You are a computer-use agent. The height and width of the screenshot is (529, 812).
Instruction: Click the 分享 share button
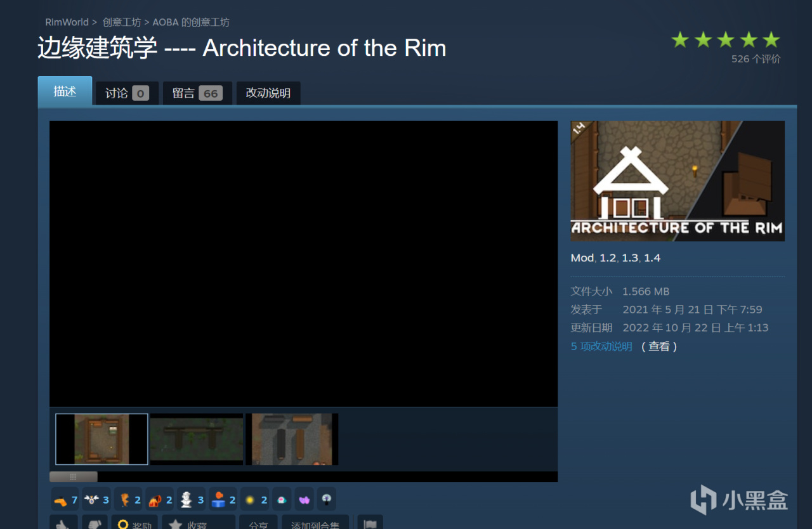(258, 522)
